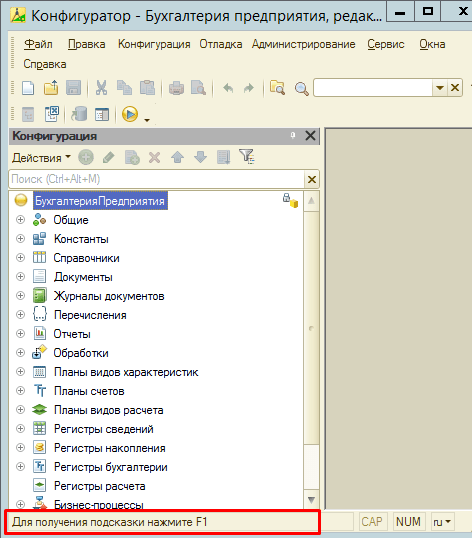This screenshot has height=538, width=472.
Task: Open the Действия dropdown menu
Action: 41,158
